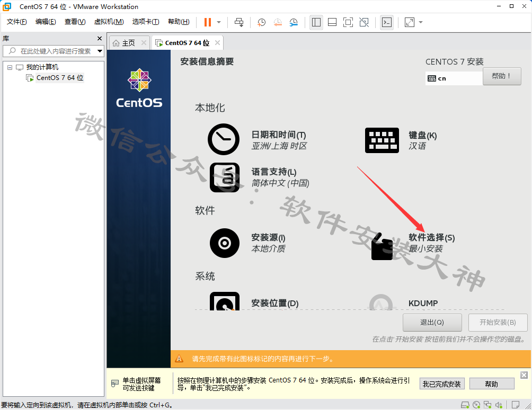Open the 帮助(H) menu

click(x=179, y=22)
